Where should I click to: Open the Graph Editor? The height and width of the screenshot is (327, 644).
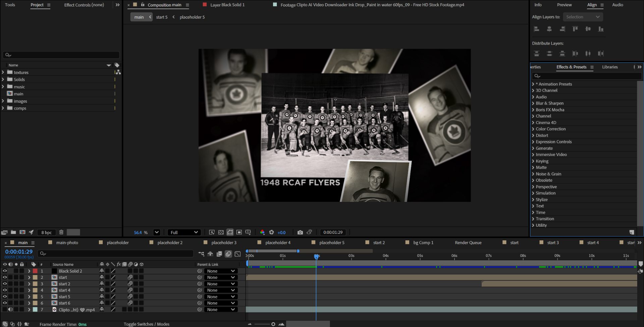pos(237,254)
